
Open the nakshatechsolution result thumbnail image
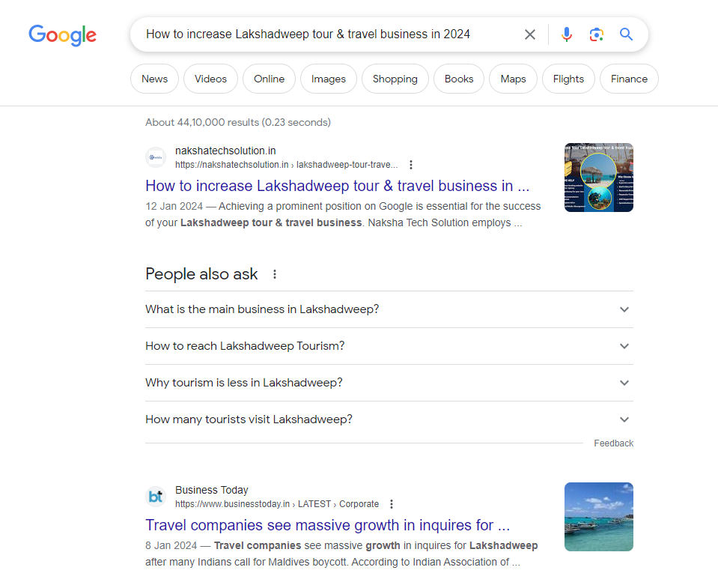[599, 178]
